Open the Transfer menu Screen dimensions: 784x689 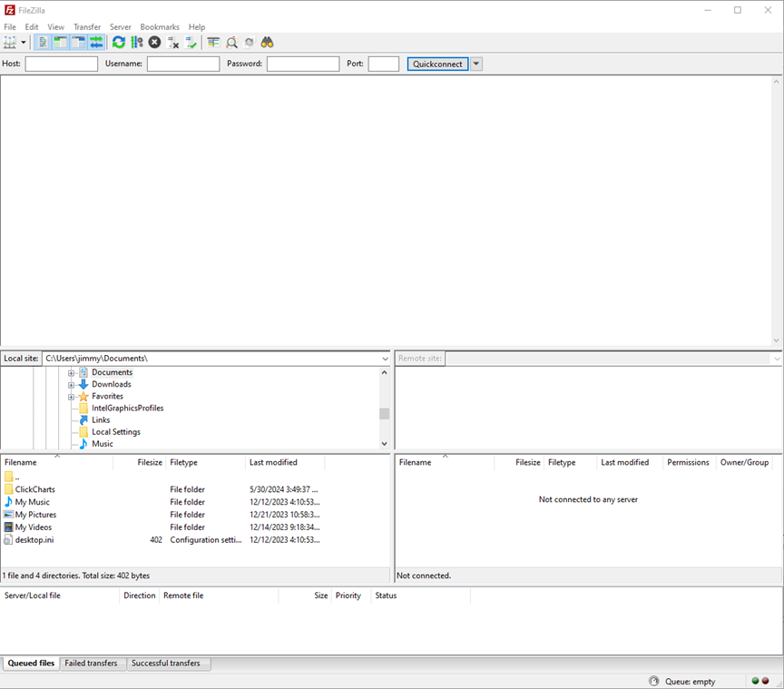point(87,27)
